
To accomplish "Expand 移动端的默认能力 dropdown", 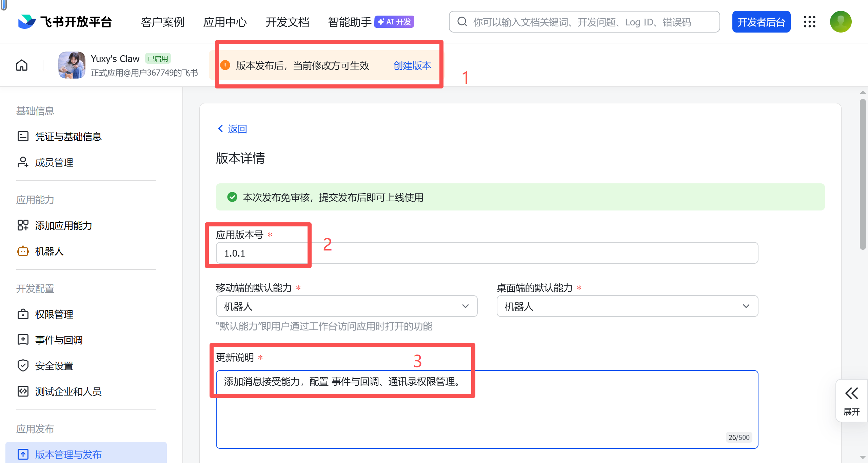I will (346, 306).
